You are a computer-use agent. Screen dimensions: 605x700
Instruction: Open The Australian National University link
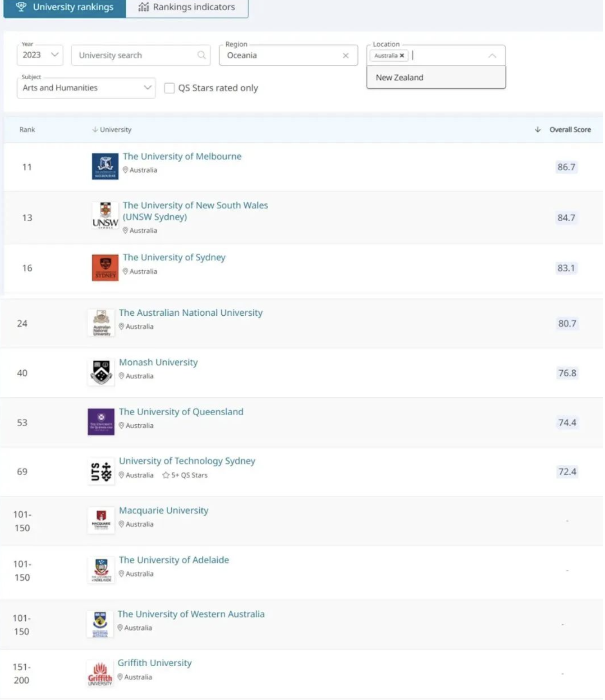190,313
